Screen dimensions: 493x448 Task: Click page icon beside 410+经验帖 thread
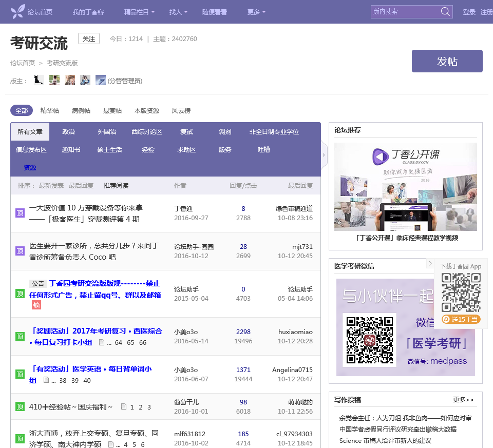[123, 407]
